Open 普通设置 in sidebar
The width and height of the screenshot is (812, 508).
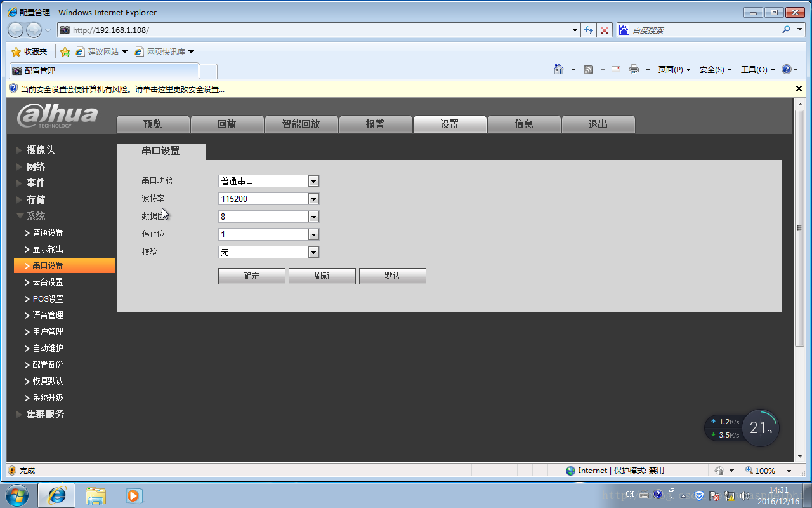click(x=48, y=232)
